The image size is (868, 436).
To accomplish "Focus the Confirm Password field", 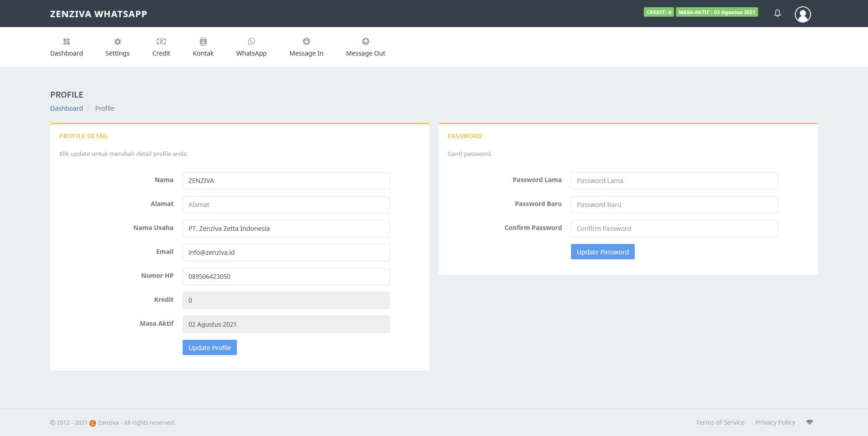I will [675, 229].
